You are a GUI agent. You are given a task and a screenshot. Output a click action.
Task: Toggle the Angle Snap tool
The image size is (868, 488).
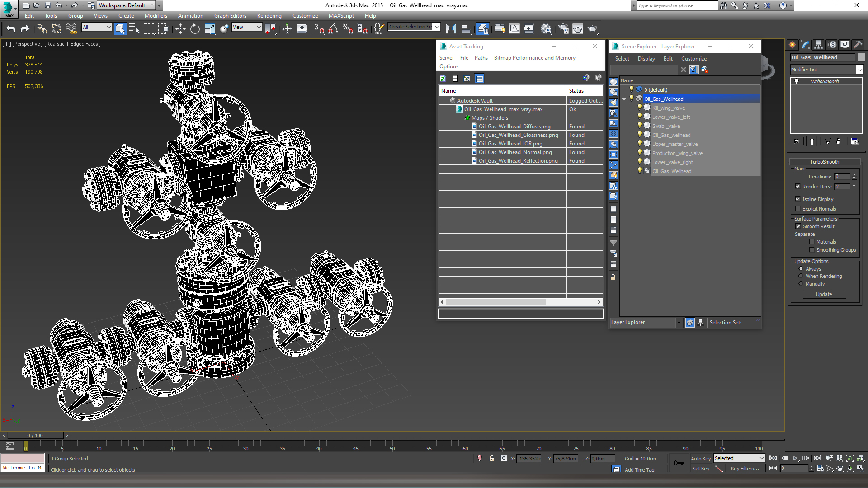click(x=333, y=29)
